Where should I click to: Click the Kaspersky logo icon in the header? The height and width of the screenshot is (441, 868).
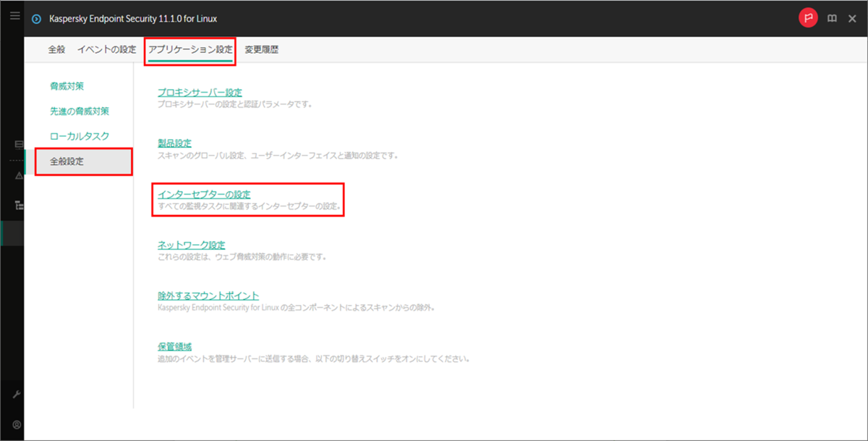point(36,18)
